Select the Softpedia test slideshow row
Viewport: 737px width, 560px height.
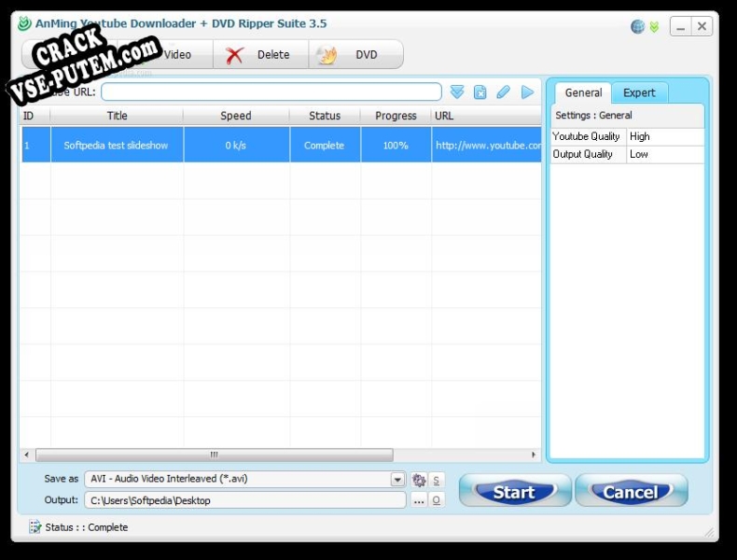[282, 145]
